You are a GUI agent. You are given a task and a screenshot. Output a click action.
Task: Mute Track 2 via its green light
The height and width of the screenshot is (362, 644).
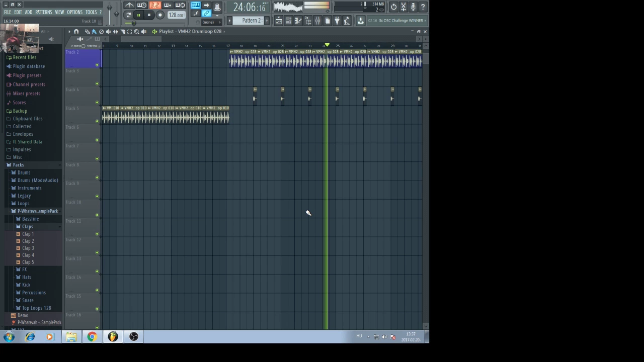pyautogui.click(x=97, y=65)
